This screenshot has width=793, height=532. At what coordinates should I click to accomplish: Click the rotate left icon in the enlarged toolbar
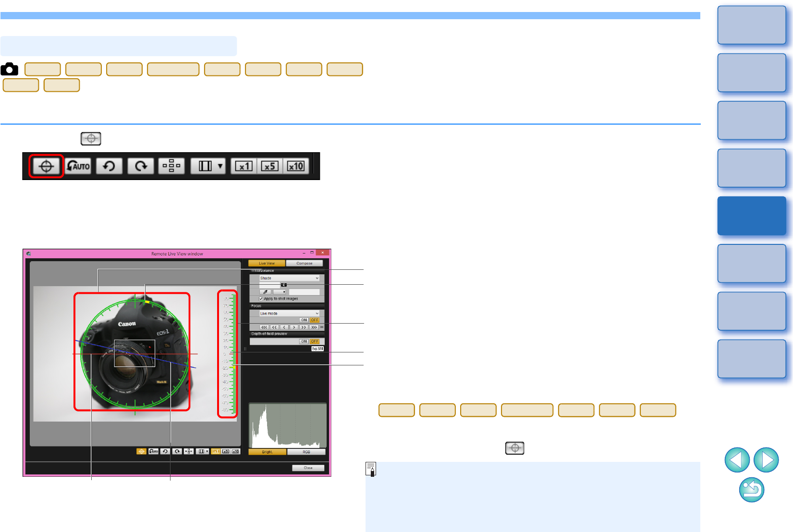(x=109, y=166)
